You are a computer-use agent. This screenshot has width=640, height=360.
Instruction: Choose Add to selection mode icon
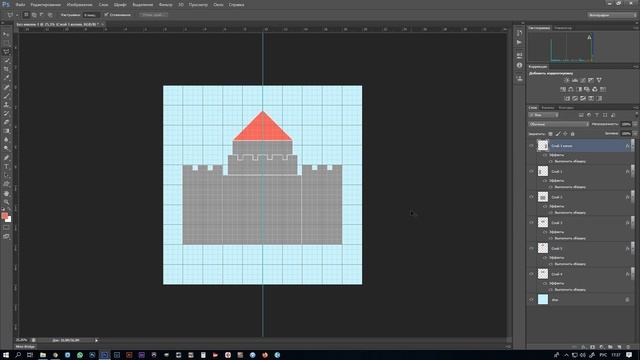point(34,15)
